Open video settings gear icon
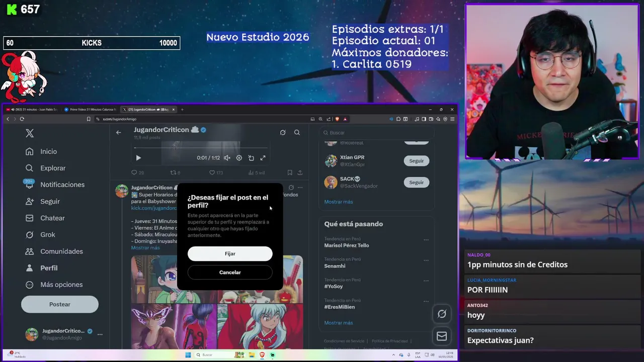 [239, 158]
